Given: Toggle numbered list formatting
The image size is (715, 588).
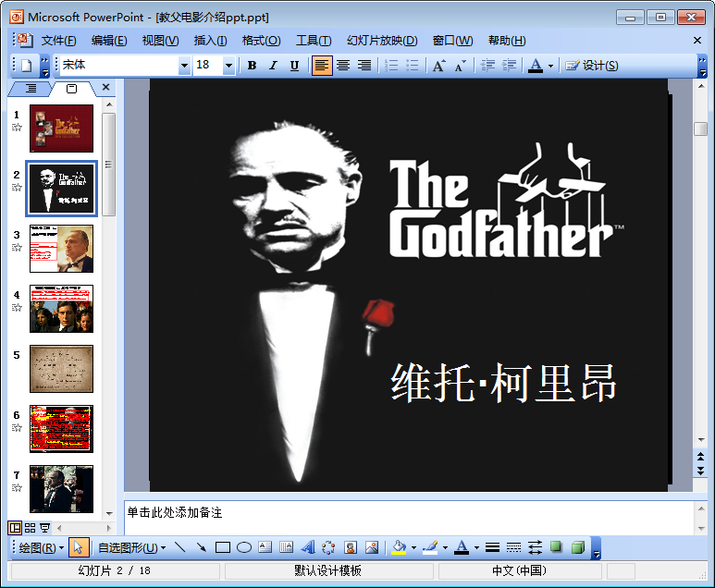Looking at the screenshot, I should point(390,66).
